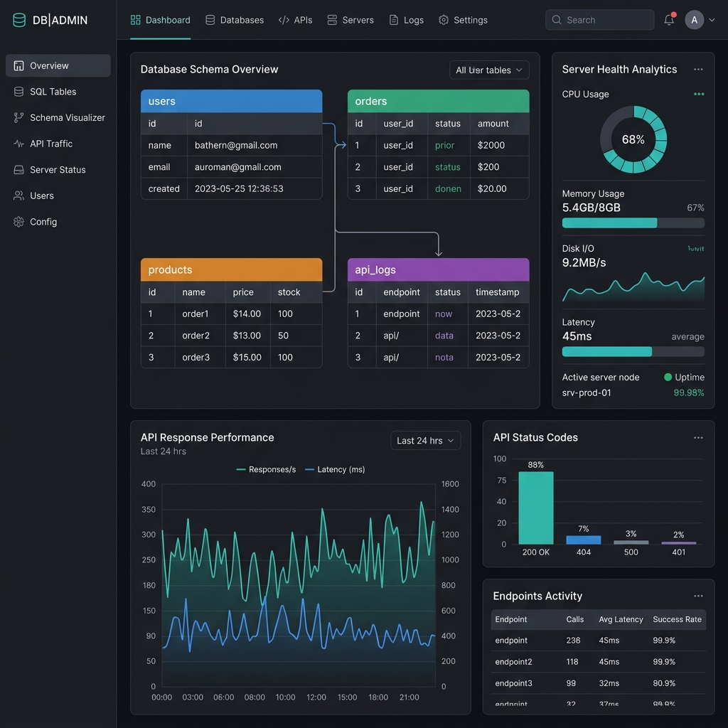
Task: Toggle the Responses/s legend entry
Action: coord(266,469)
